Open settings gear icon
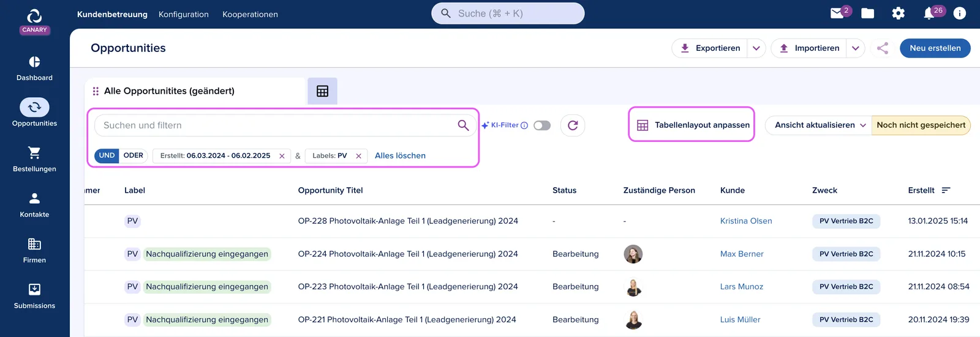Viewport: 980px width, 337px height. click(899, 13)
